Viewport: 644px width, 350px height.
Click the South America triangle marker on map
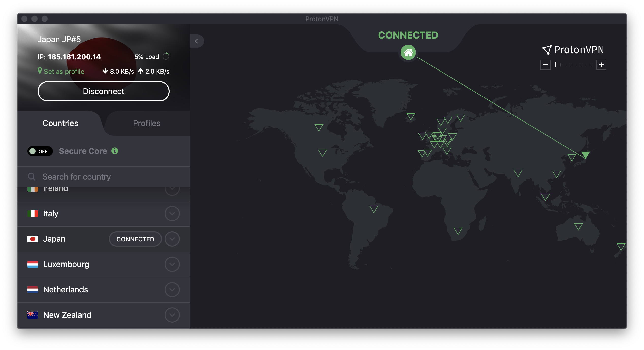(374, 210)
